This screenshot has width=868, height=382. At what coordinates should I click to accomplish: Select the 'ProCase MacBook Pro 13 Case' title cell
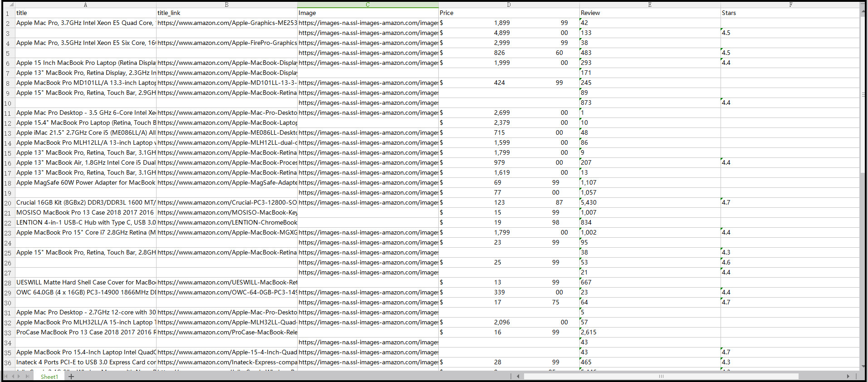pyautogui.click(x=85, y=333)
